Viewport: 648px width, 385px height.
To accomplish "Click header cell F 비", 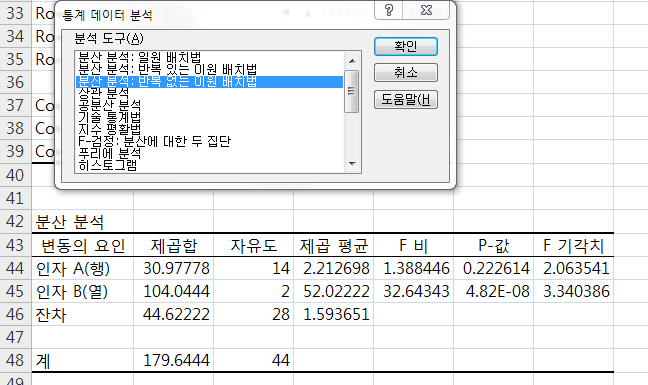I will 413,246.
